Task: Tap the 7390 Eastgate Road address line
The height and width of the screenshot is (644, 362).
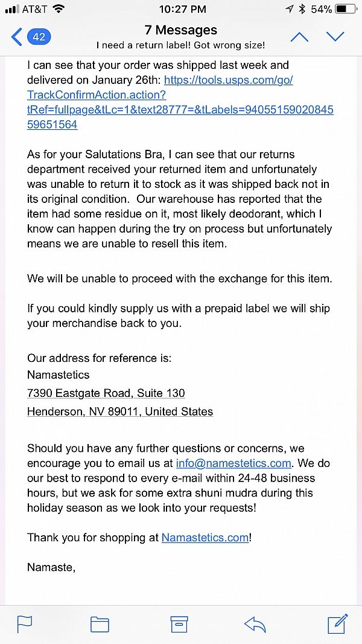Action: tap(106, 393)
